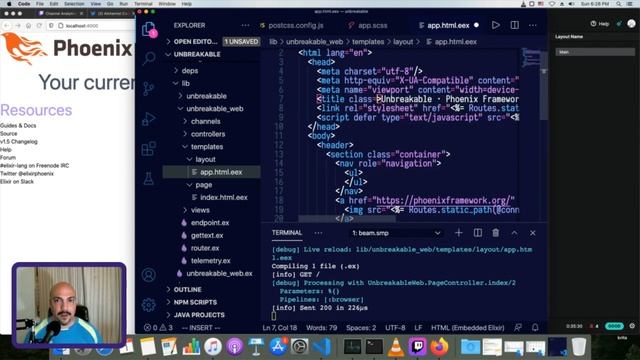Close the terminal panel
Screen dimensions: 640x360
(x=533, y=233)
